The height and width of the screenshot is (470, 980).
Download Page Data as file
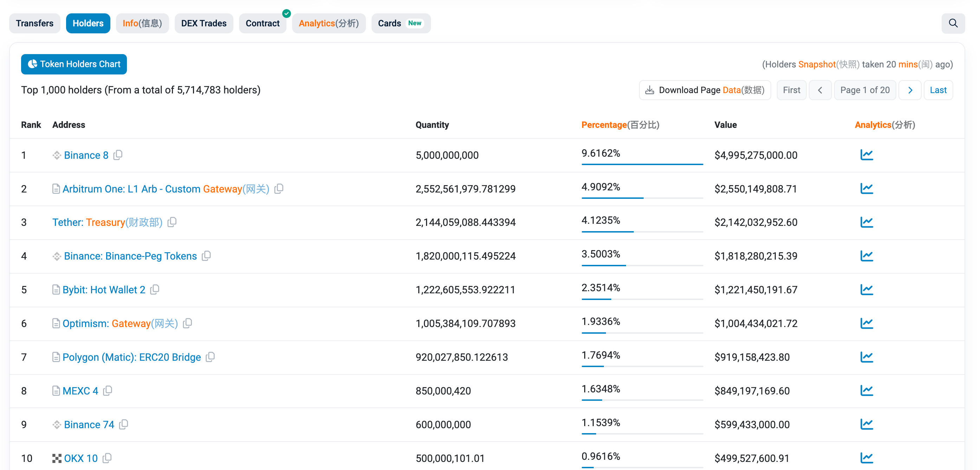704,90
